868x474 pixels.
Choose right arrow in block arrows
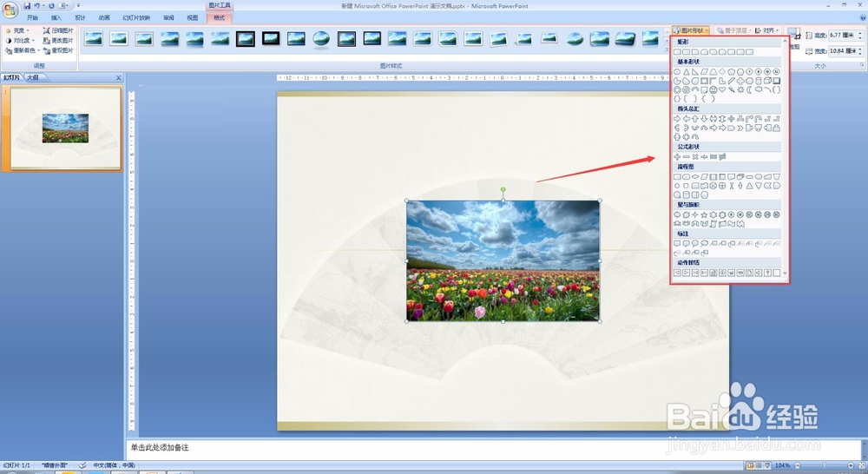677,118
